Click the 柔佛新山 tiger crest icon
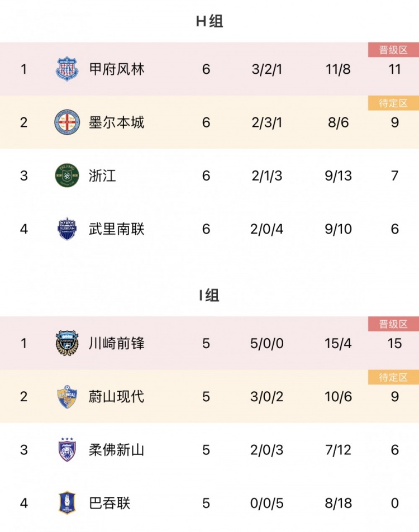This screenshot has height=532, width=419. (67, 450)
